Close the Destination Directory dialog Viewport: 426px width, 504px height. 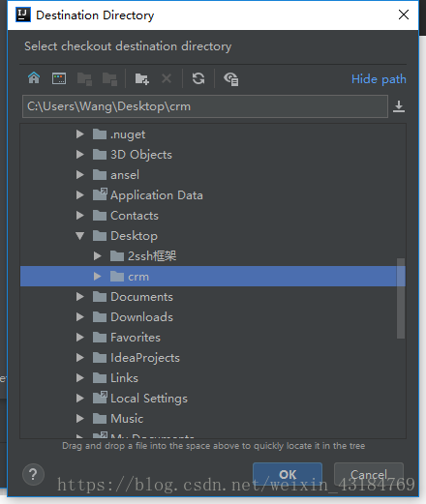point(404,15)
